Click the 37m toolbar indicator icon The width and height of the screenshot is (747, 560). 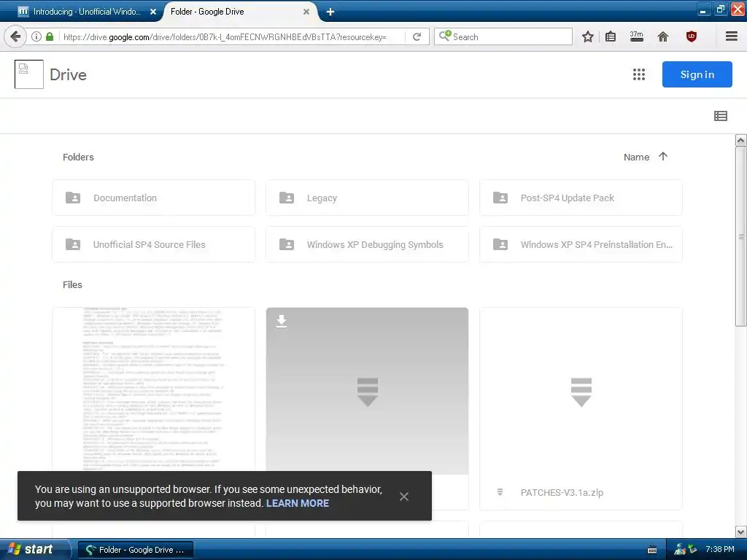click(636, 36)
